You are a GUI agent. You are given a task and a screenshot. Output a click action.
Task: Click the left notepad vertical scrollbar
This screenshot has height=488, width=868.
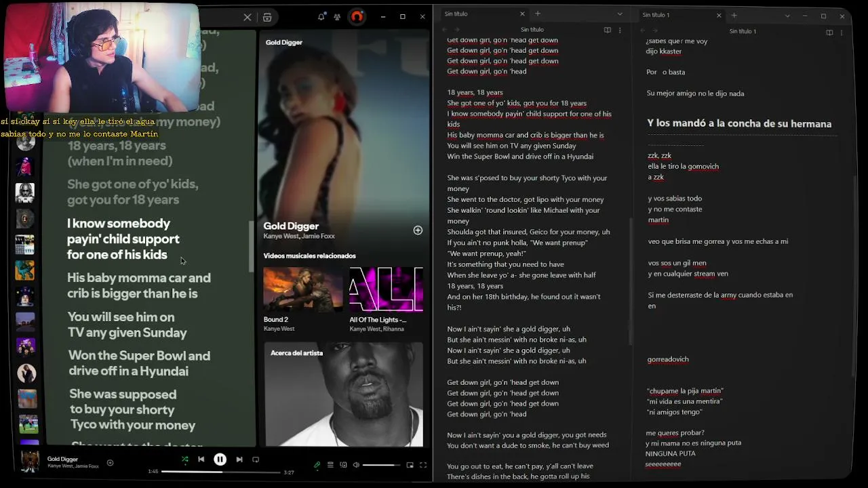[631, 281]
